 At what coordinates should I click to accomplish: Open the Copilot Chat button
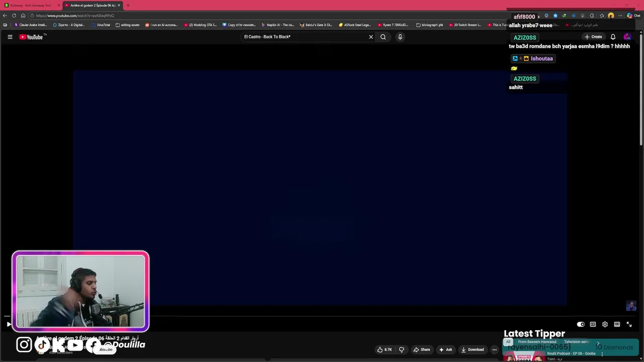633,16
